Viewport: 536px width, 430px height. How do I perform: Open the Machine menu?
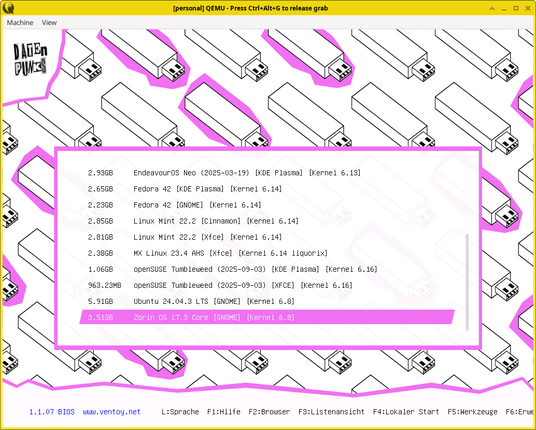coord(20,23)
